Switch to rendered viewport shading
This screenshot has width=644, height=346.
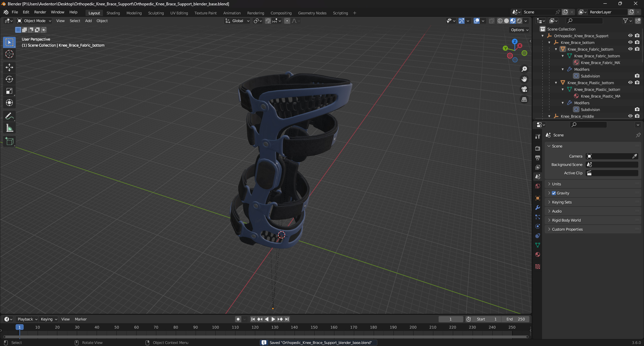point(519,21)
